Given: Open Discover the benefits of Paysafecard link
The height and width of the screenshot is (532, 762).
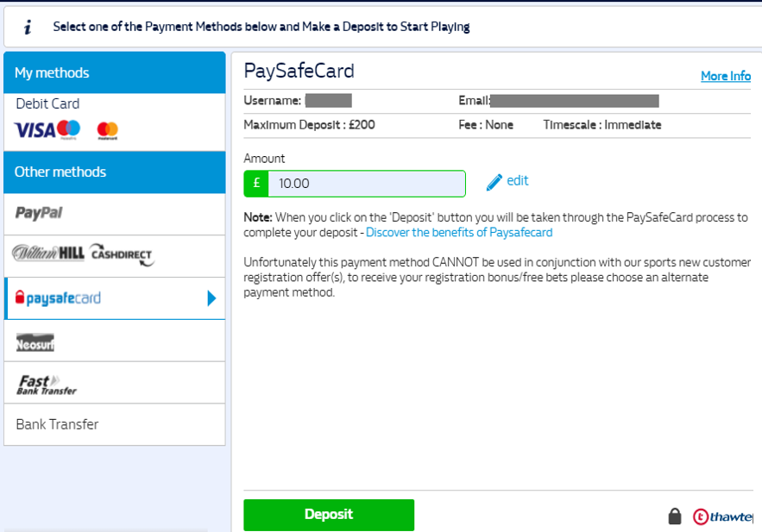Looking at the screenshot, I should click(x=459, y=233).
